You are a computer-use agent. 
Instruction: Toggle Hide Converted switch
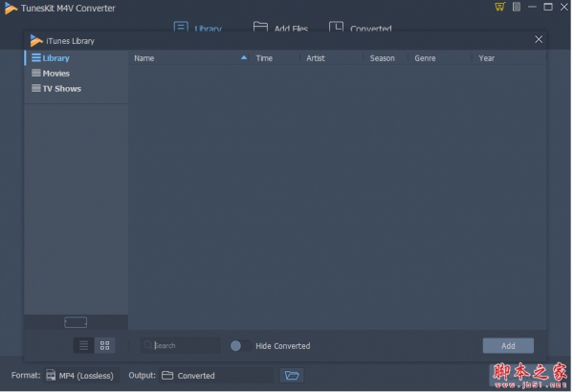click(242, 346)
